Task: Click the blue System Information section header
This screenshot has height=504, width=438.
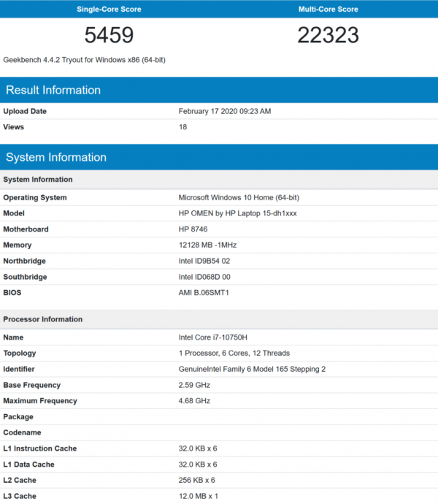Action: click(219, 157)
